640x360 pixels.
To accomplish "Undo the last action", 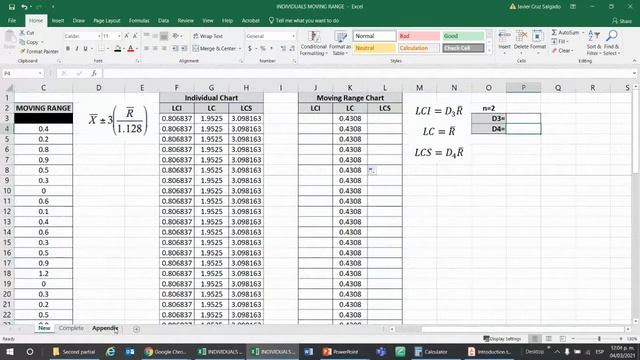I will 24,7.
